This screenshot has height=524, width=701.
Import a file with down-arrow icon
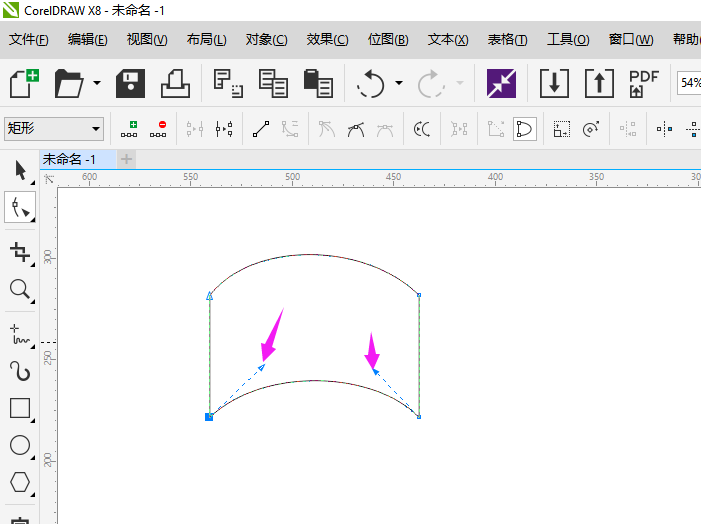click(x=554, y=83)
